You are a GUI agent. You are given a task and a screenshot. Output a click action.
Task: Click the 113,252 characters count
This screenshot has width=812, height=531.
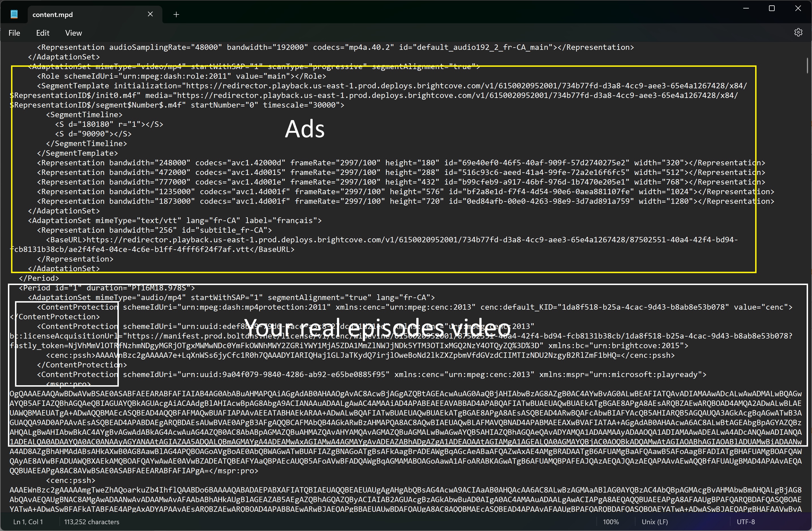click(x=91, y=522)
